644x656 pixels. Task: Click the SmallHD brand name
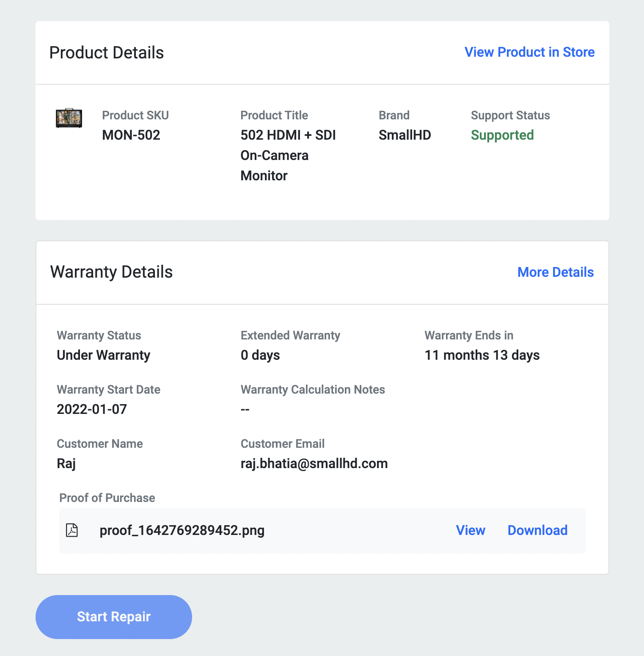pyautogui.click(x=405, y=135)
